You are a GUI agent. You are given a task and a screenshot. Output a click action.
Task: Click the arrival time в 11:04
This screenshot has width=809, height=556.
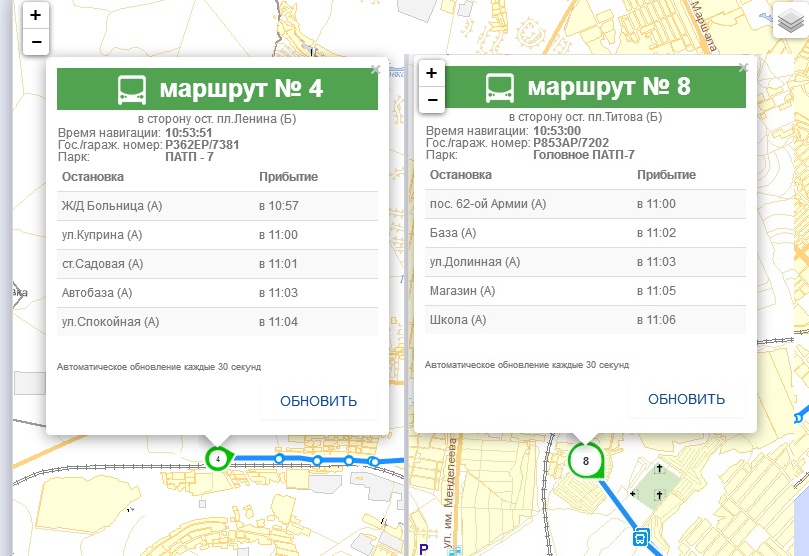point(279,322)
